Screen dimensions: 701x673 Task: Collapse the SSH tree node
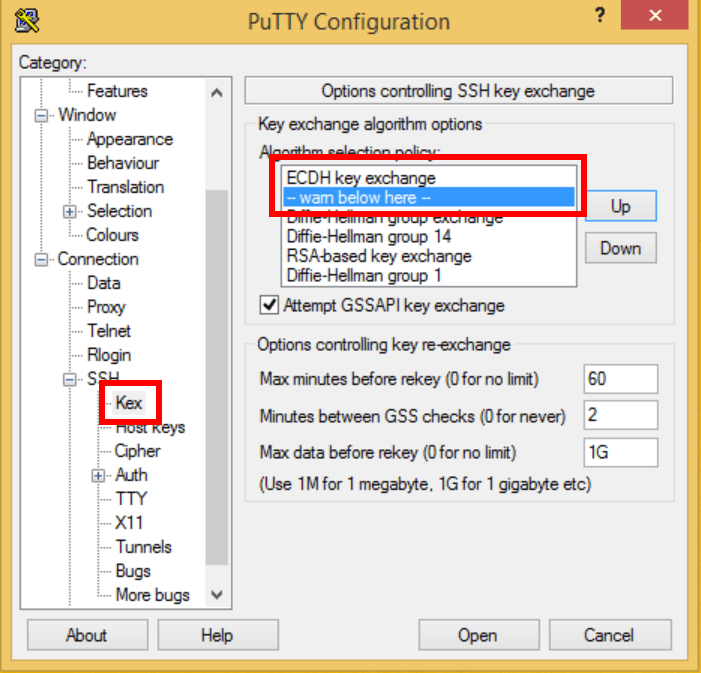[x=69, y=380]
